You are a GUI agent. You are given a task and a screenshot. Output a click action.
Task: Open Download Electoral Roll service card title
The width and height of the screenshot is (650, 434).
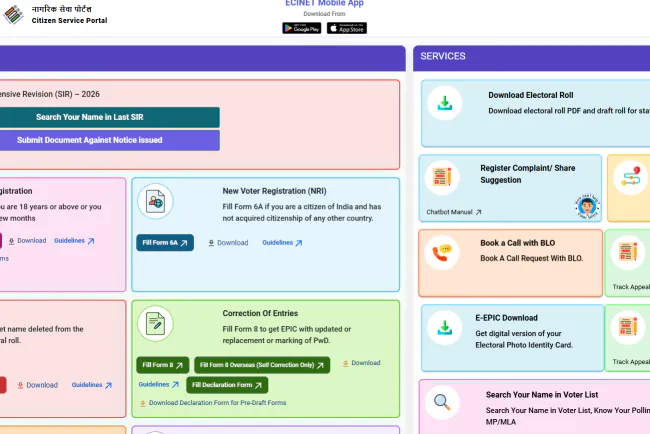point(531,95)
